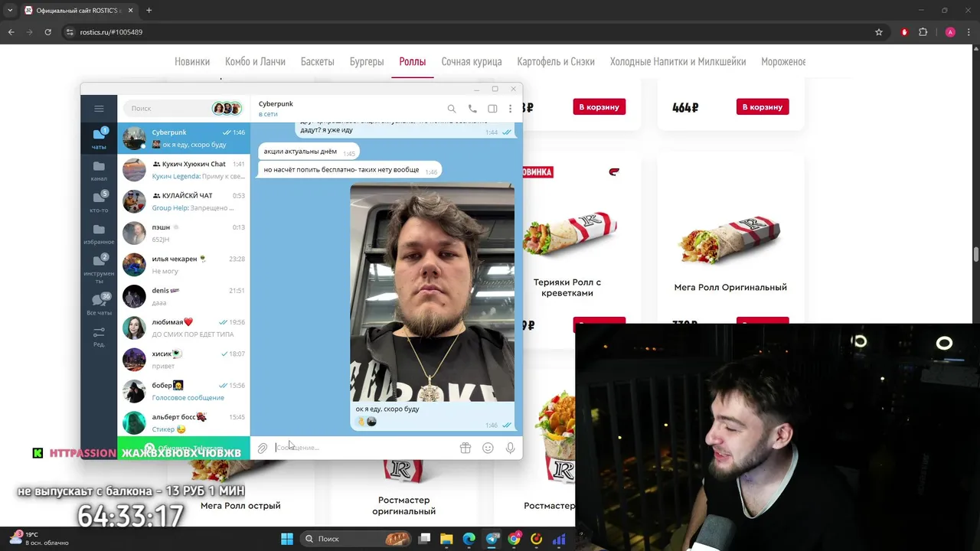Click the Windows taskbar search box

(x=355, y=539)
